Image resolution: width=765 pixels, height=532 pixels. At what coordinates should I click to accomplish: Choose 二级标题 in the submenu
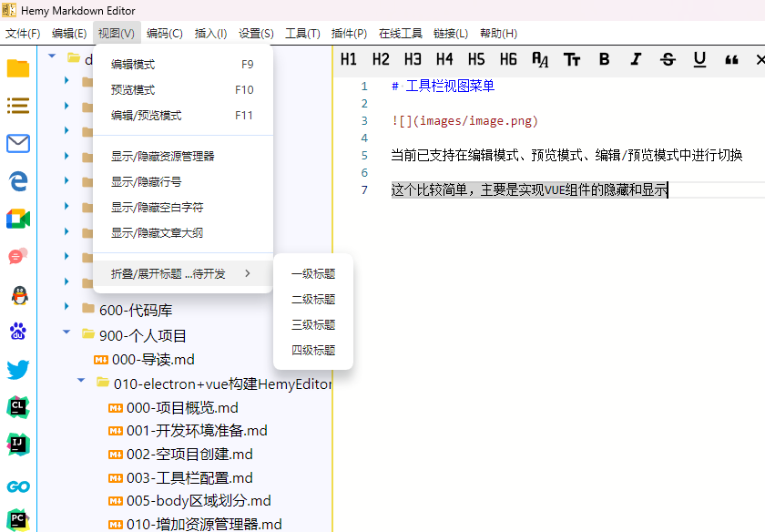(312, 299)
